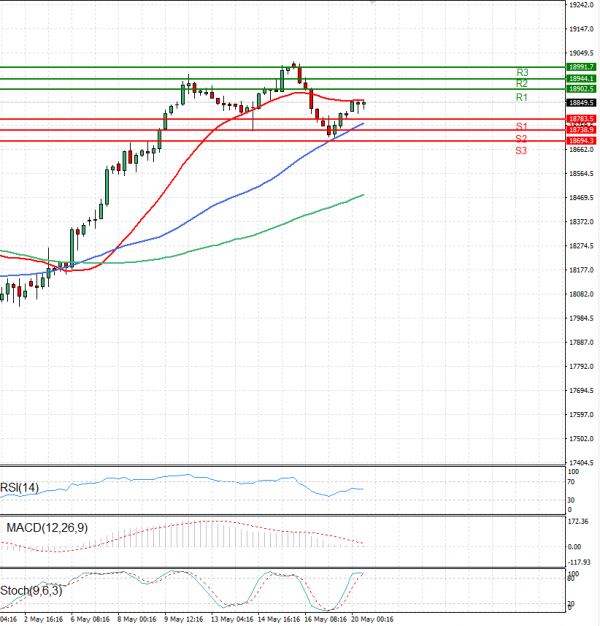Click the 17792.0 price axis value
The height and width of the screenshot is (626, 600).
(581, 366)
